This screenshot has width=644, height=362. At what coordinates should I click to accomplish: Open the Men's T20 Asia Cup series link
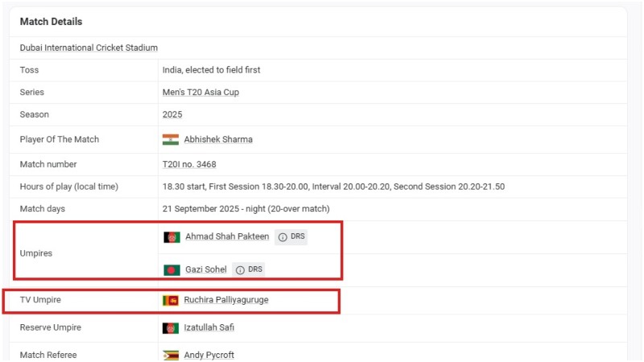coord(200,93)
